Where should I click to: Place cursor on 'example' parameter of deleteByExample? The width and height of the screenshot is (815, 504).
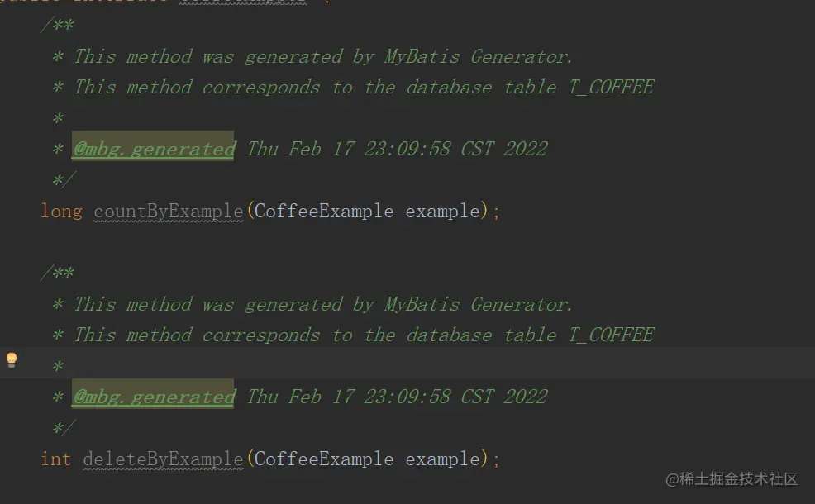point(442,459)
